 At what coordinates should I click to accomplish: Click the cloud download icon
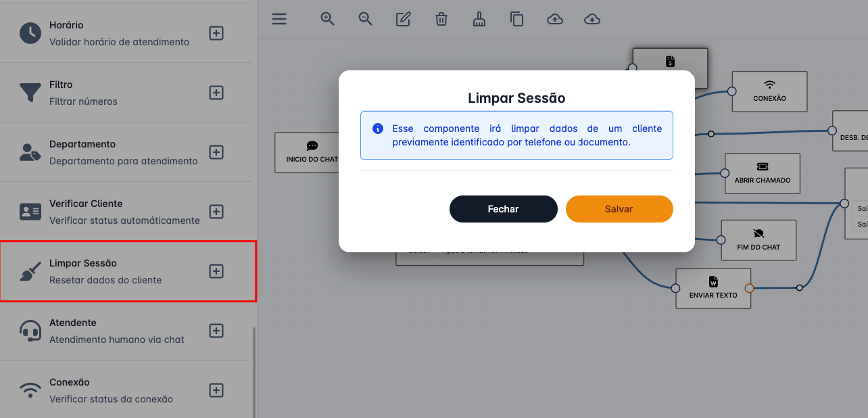point(592,19)
